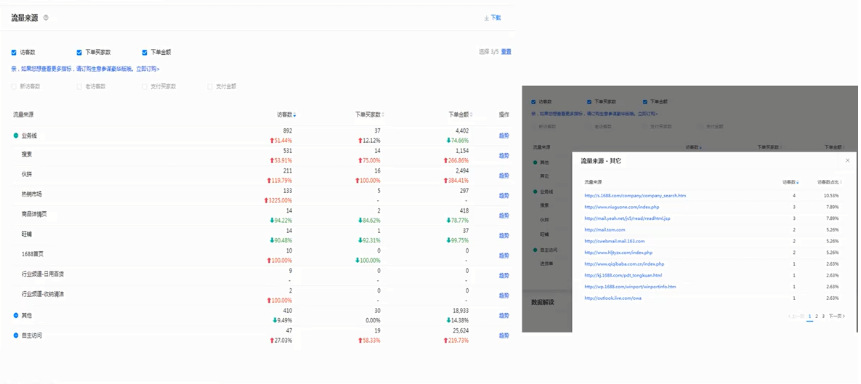Sort by the 访客数 column arrow

pos(295,115)
